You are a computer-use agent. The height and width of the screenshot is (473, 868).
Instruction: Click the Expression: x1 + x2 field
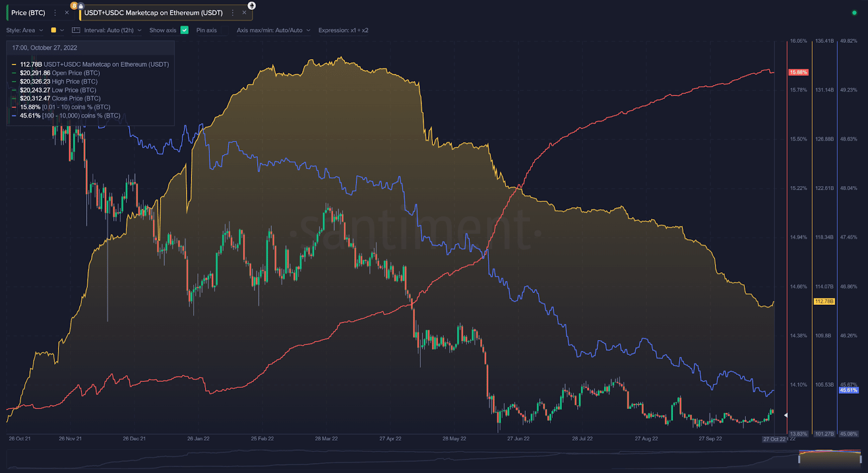(x=343, y=30)
